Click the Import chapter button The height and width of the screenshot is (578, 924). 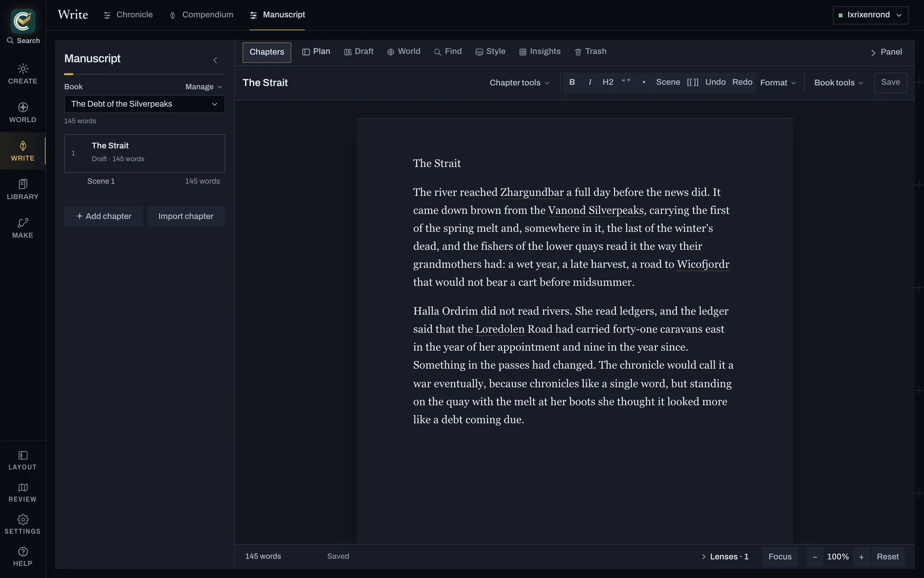186,216
